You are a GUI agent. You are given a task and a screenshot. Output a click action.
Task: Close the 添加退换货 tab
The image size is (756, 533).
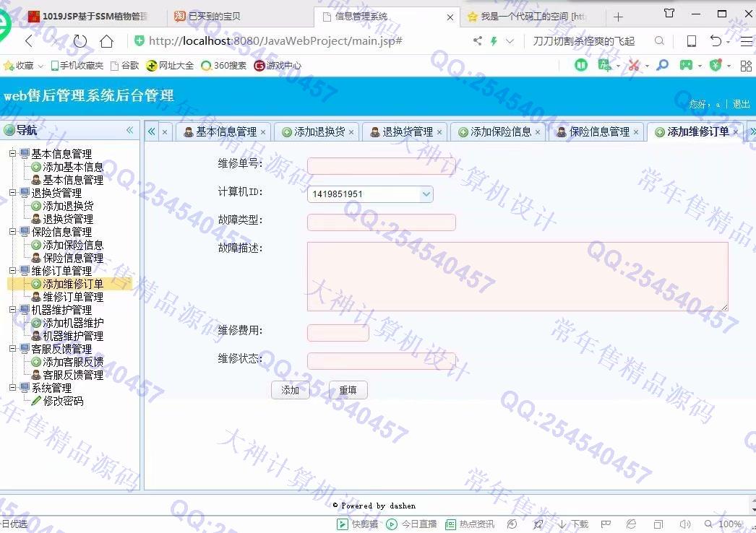[x=351, y=132]
